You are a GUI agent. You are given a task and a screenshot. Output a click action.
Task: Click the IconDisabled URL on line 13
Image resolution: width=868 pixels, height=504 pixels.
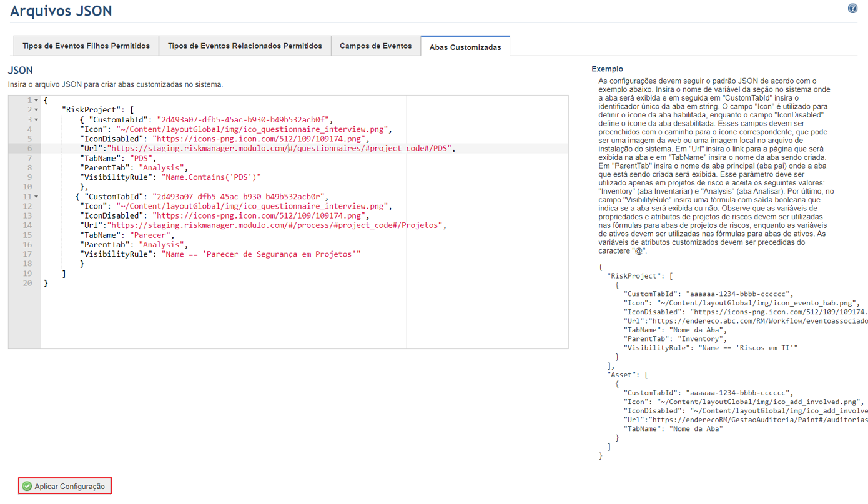click(x=258, y=216)
